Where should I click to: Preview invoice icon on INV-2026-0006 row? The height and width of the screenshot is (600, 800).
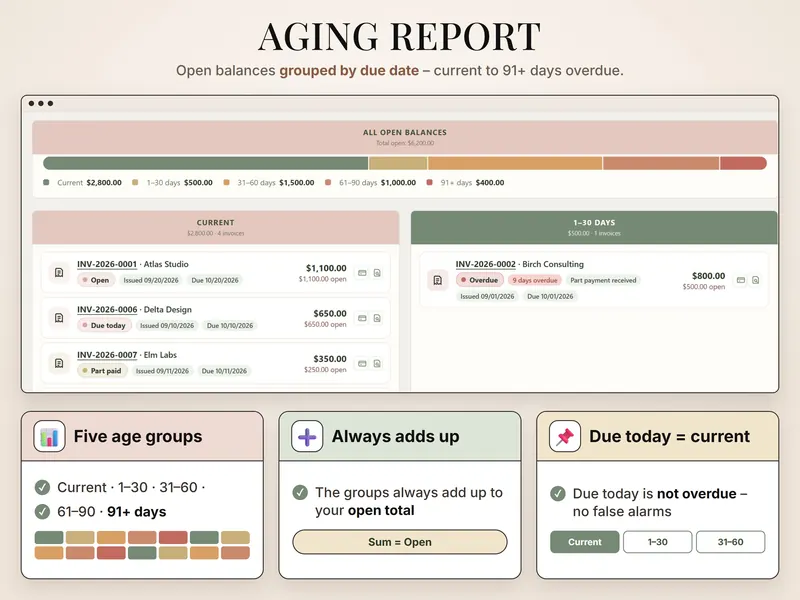377,318
